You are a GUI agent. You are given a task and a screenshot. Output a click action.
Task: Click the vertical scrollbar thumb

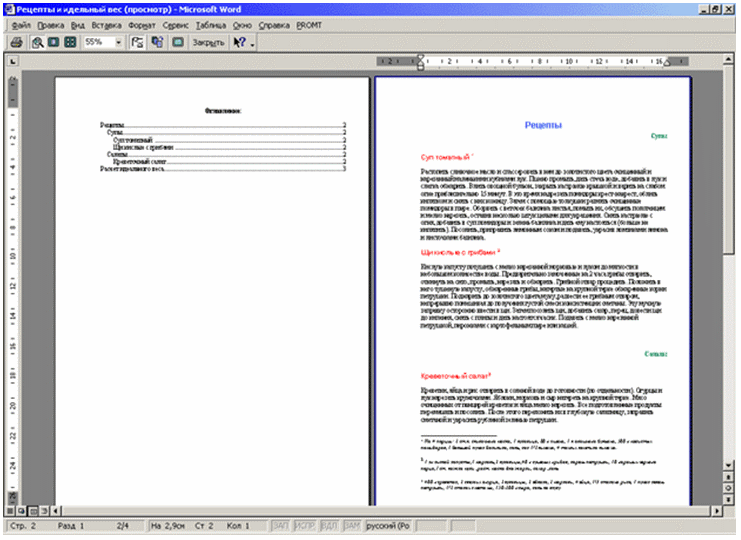pyautogui.click(x=728, y=161)
